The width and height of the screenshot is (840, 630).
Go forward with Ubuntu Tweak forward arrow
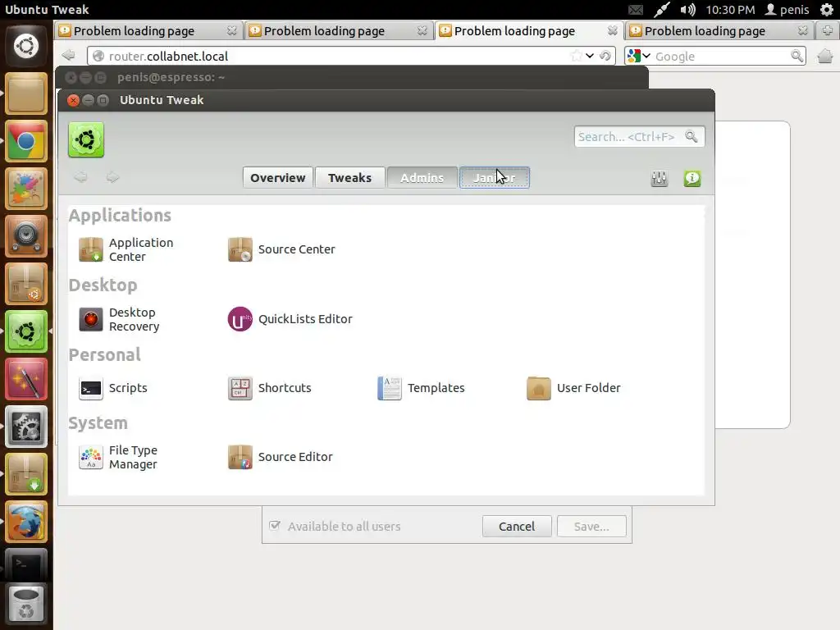(112, 177)
